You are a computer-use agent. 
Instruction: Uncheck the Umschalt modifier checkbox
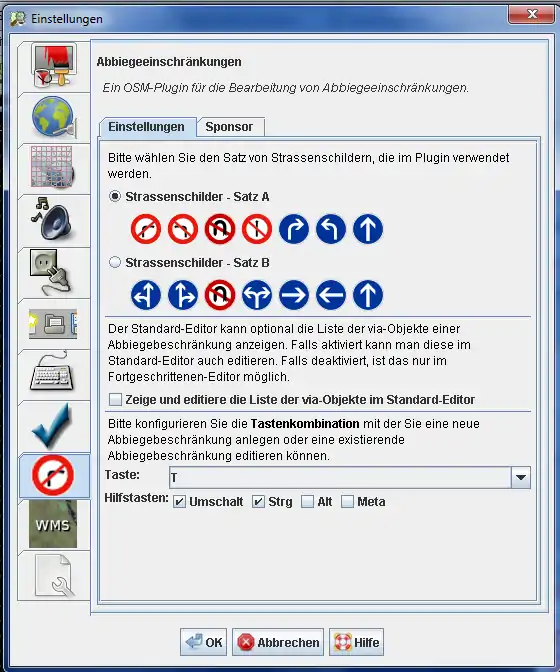pyautogui.click(x=179, y=501)
